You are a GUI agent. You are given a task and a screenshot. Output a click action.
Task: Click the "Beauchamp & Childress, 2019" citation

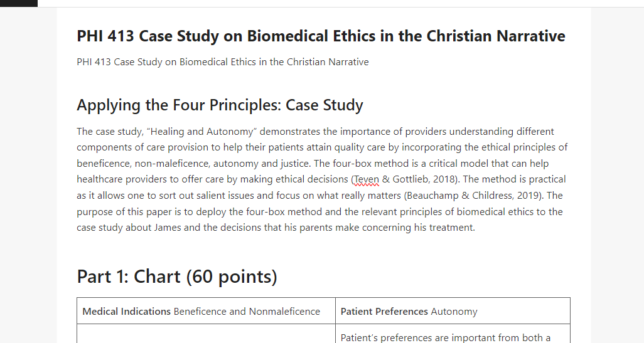click(x=472, y=195)
